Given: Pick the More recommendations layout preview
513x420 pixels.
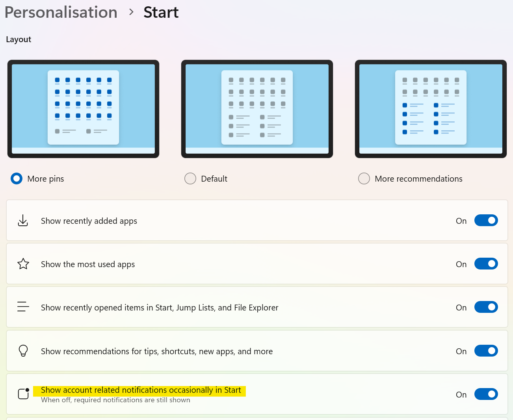Looking at the screenshot, I should coord(431,109).
